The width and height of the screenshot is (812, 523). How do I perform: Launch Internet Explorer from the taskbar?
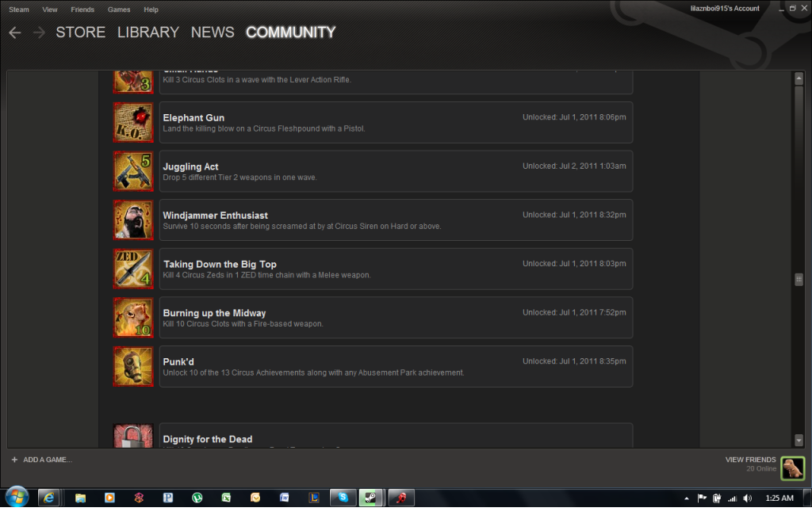point(48,498)
